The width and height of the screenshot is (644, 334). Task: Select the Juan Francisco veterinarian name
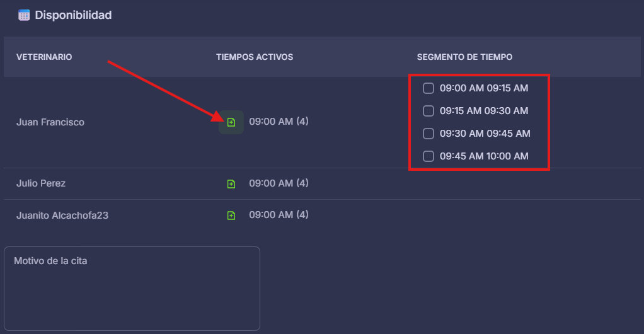50,122
